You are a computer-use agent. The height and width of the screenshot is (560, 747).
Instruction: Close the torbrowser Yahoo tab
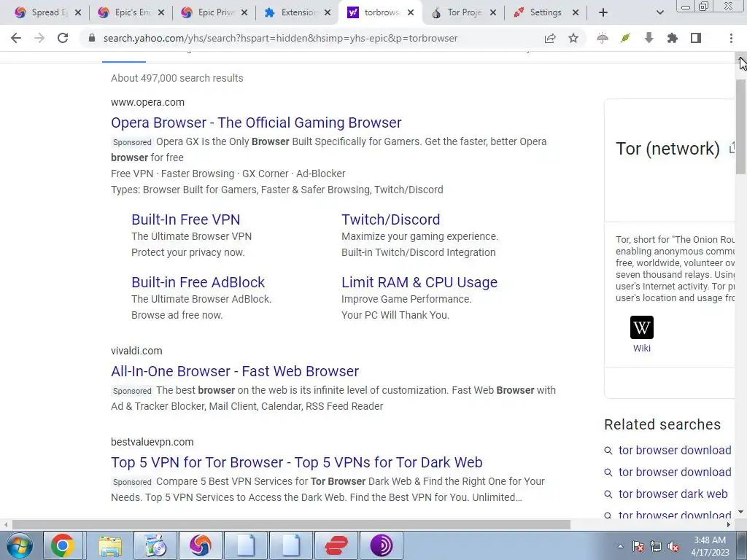coord(411,13)
